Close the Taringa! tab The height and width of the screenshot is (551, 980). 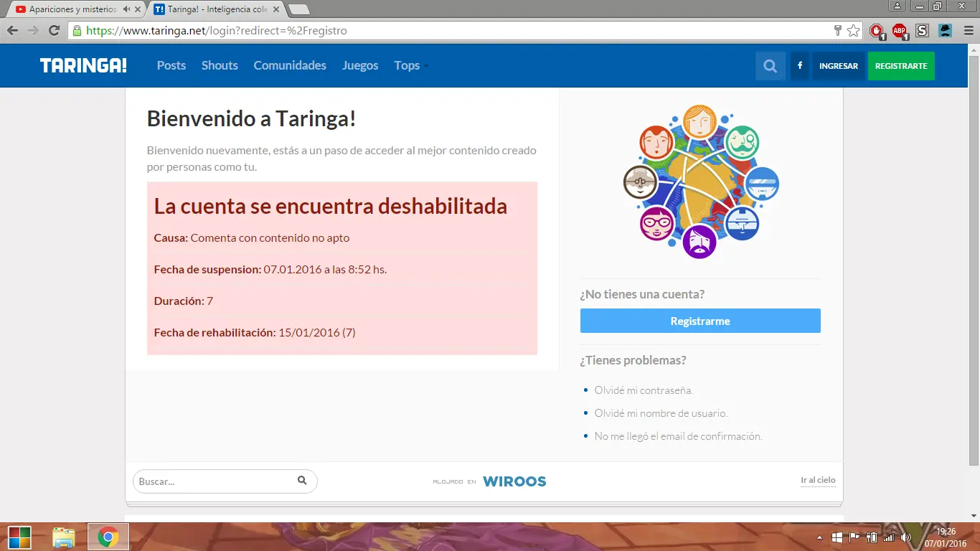[276, 9]
